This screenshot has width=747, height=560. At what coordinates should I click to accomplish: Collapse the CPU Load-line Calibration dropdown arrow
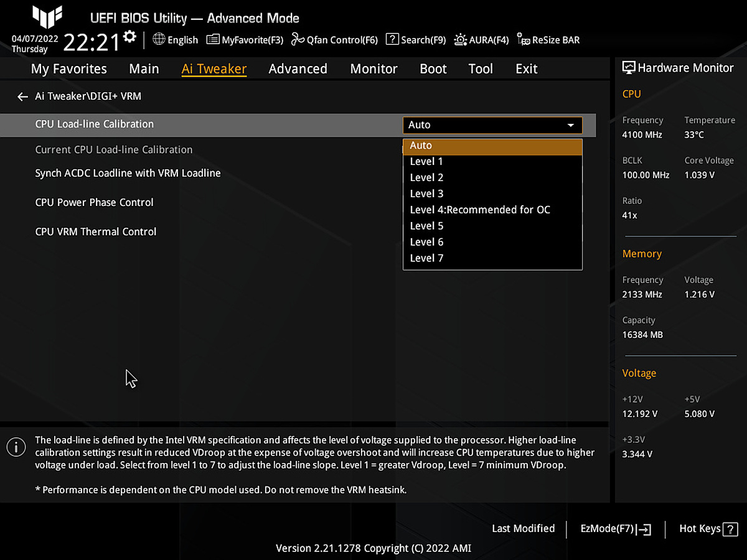tap(571, 125)
